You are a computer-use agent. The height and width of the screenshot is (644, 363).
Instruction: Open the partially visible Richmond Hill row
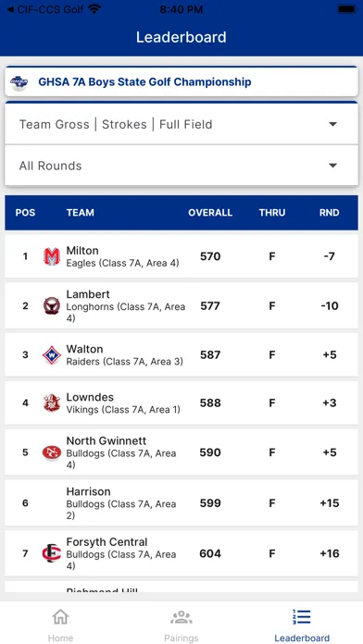click(181, 587)
